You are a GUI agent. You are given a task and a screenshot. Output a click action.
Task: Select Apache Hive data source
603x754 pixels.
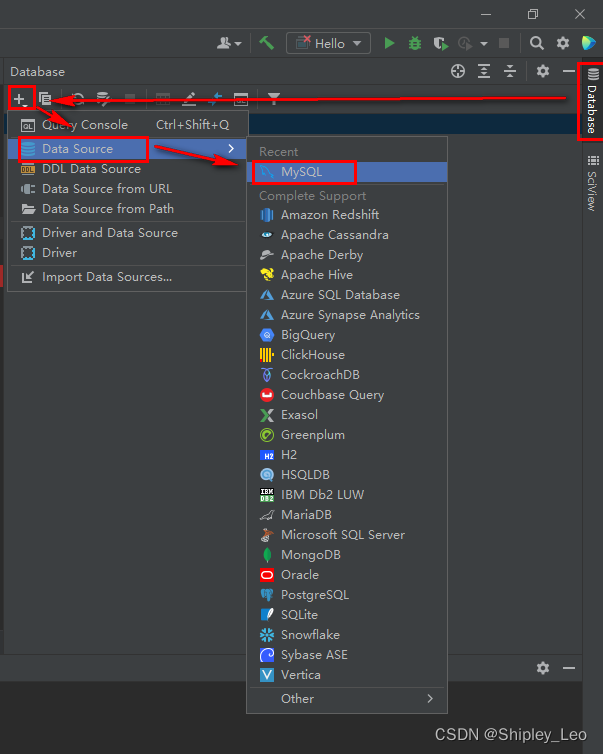(x=347, y=275)
